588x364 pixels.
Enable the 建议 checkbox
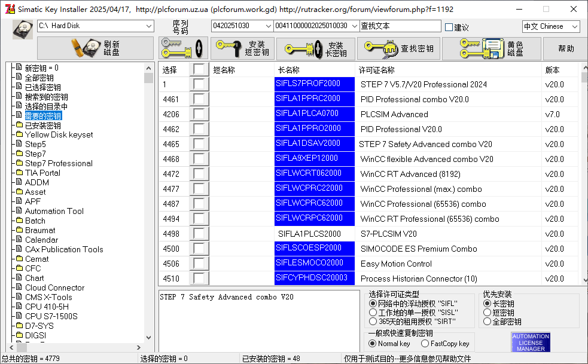click(x=449, y=27)
